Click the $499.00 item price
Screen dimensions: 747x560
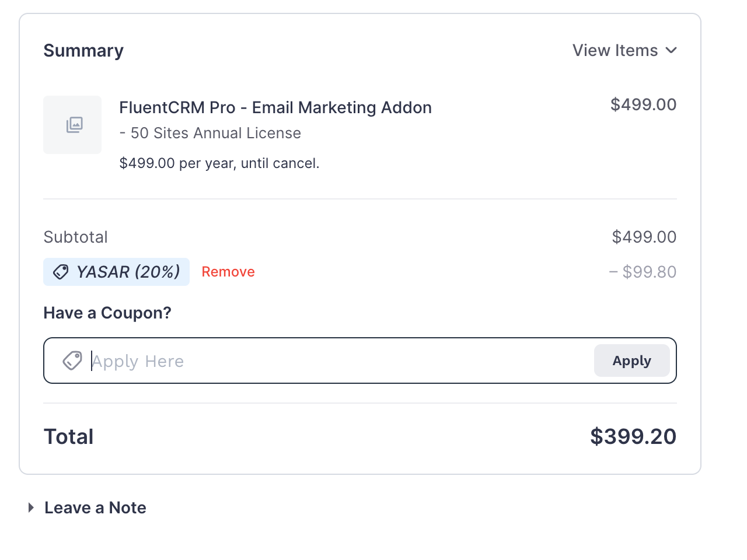tap(644, 105)
